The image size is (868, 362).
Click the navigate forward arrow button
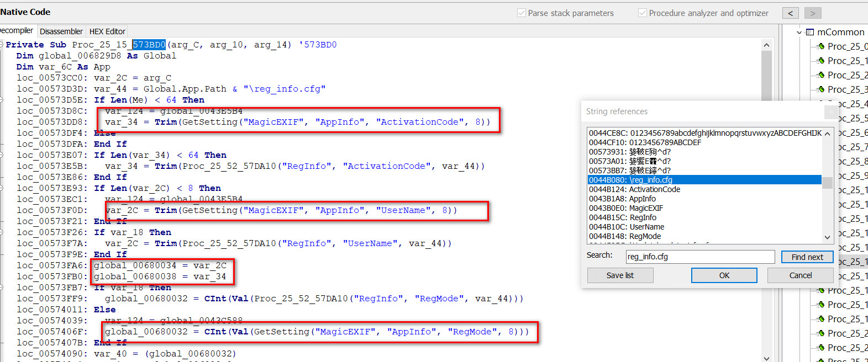812,13
